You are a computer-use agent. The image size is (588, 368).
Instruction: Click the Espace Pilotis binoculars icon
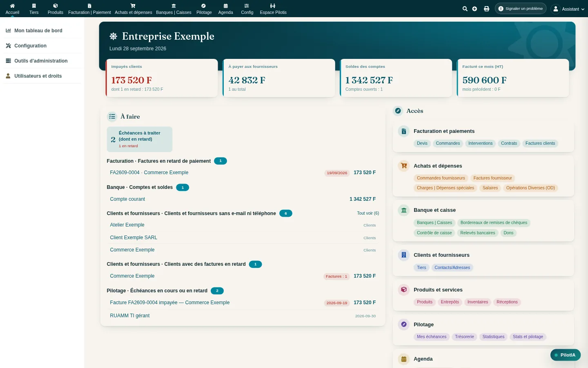pos(273,6)
